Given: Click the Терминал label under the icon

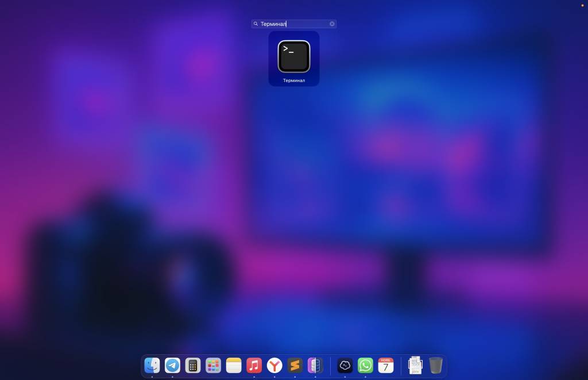Looking at the screenshot, I should (x=293, y=80).
